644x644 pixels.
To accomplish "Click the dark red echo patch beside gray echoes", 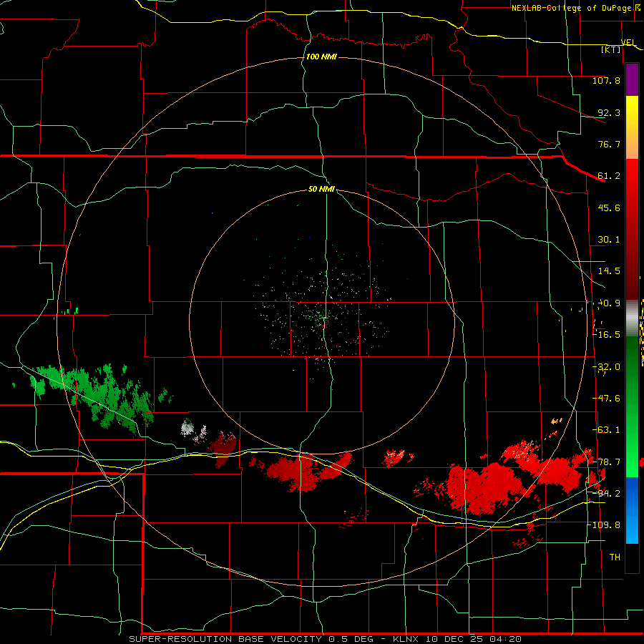I will [223, 448].
